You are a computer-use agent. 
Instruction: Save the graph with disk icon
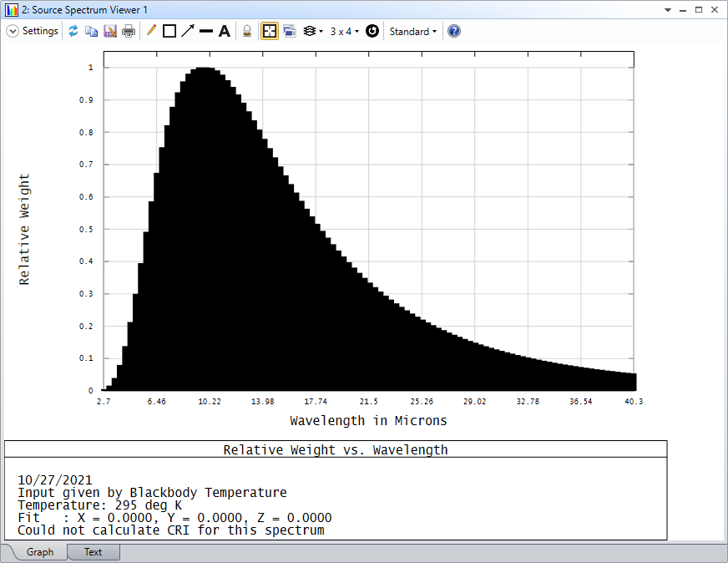tap(110, 31)
